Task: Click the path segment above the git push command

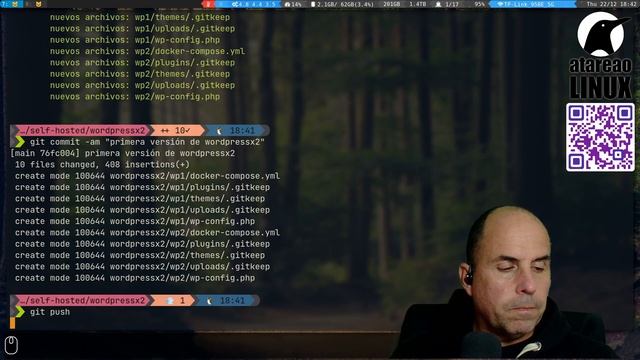Action: 82,300
